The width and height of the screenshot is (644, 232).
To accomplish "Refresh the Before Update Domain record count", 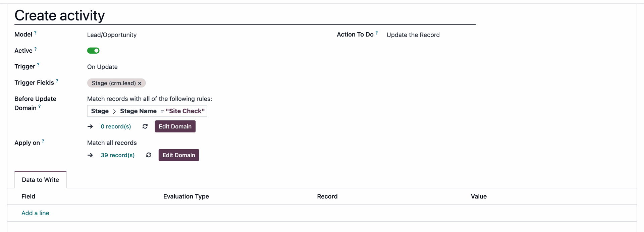I will [145, 126].
